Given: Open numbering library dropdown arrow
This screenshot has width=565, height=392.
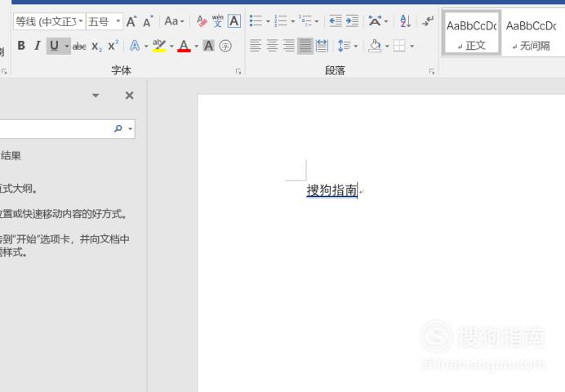Looking at the screenshot, I should click(x=292, y=21).
